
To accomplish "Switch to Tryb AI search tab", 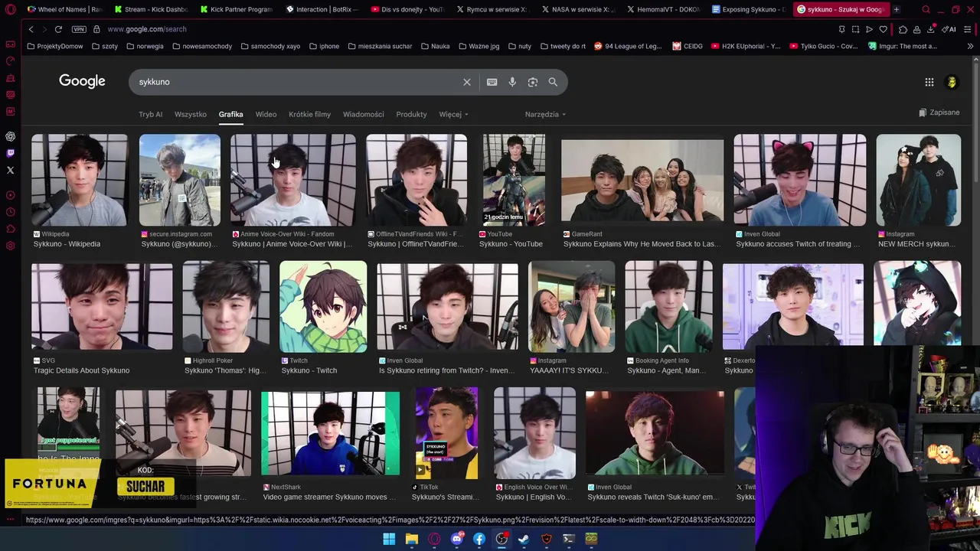I will coord(150,114).
